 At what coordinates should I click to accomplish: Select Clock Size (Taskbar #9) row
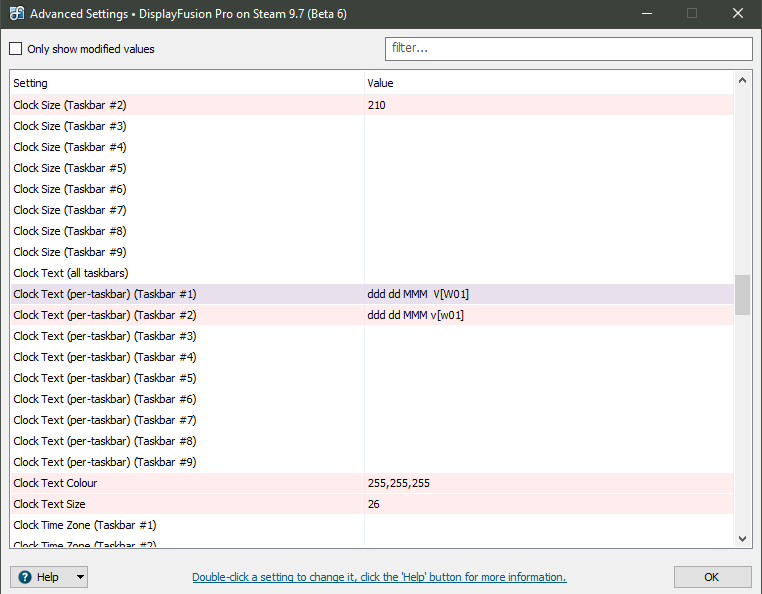coord(372,252)
